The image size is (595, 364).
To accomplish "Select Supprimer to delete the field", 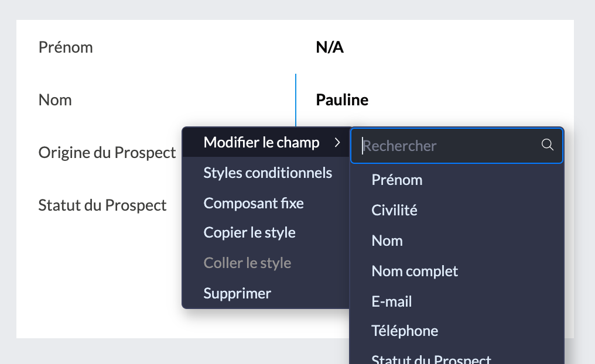I will 237,293.
